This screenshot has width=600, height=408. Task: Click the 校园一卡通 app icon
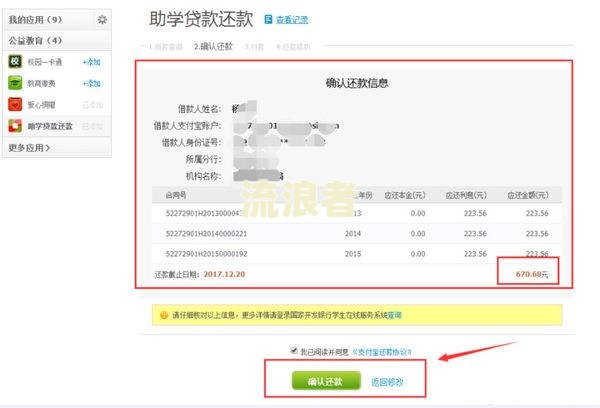(x=15, y=62)
